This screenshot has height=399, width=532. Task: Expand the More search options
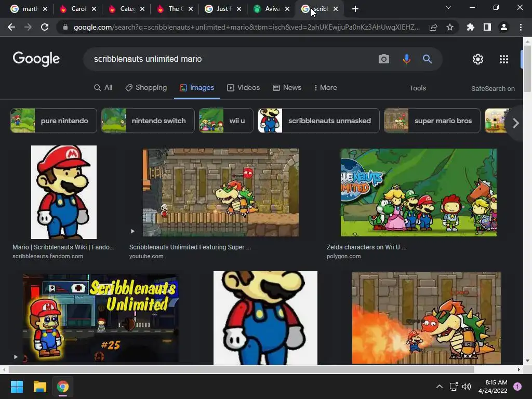coord(326,87)
